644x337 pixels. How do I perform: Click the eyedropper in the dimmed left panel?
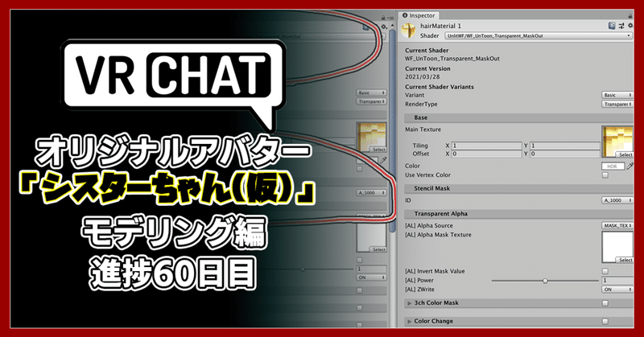pyautogui.click(x=382, y=160)
